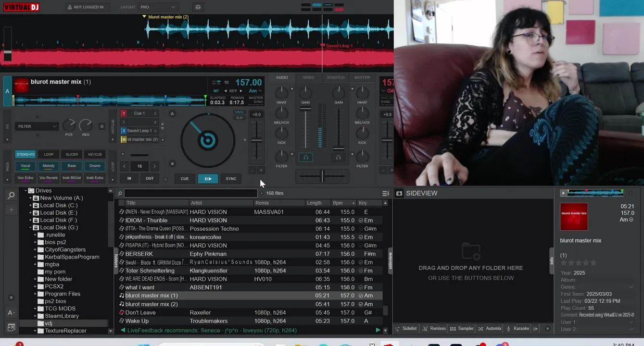The width and height of the screenshot is (644, 346).
Task: Click pitch plus button on deck A
Action: coord(261,170)
